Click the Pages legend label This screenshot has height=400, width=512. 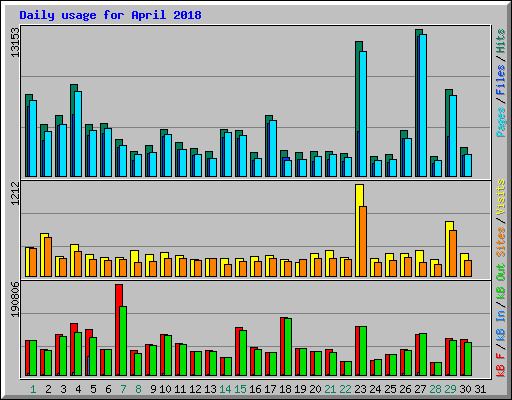pyautogui.click(x=501, y=122)
